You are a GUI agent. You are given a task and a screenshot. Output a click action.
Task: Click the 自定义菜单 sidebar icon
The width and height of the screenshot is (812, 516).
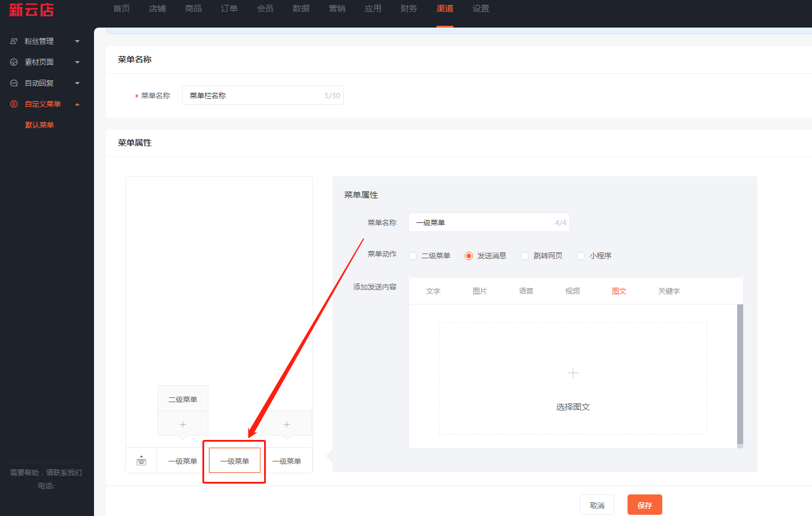pos(14,104)
